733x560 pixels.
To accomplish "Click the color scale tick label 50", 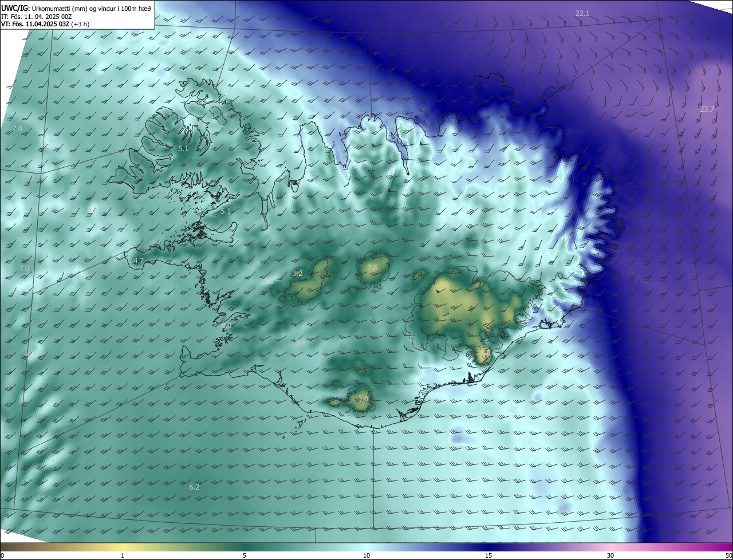I will (728, 555).
